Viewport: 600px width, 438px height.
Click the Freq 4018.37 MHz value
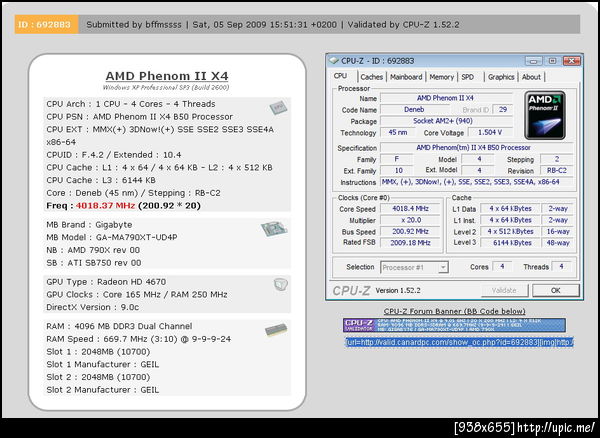click(105, 206)
